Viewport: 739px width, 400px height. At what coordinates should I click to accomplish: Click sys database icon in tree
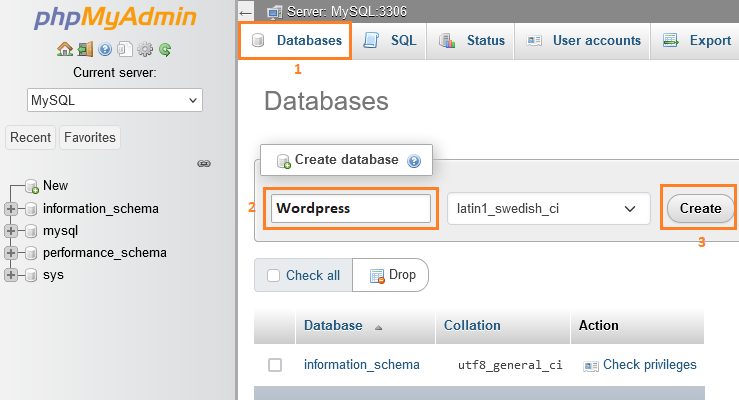(x=31, y=275)
